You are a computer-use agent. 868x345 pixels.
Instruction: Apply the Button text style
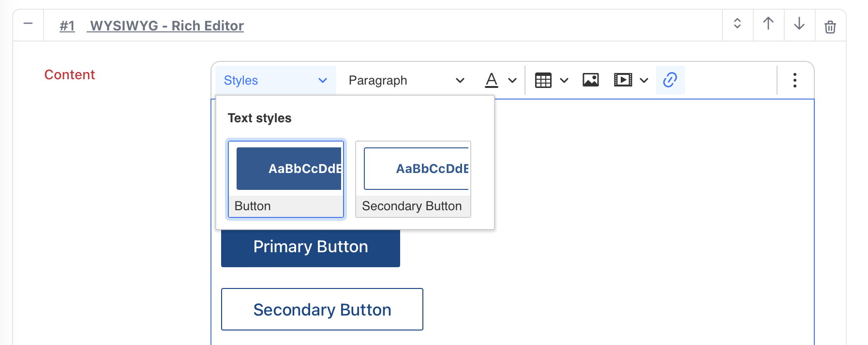286,179
